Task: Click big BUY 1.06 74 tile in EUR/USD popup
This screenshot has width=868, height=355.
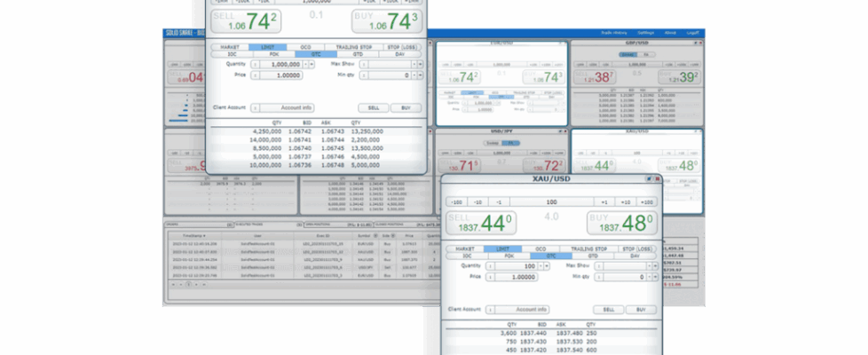Action: pyautogui.click(x=386, y=21)
